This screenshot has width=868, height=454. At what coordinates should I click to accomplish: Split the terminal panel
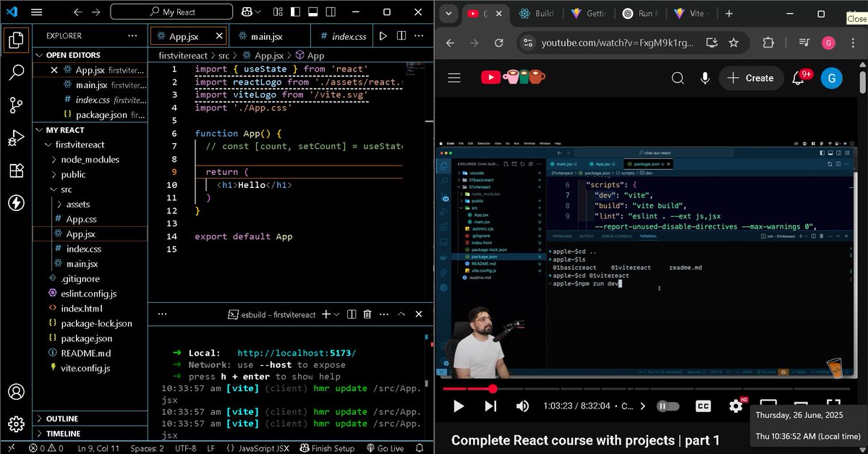click(351, 314)
